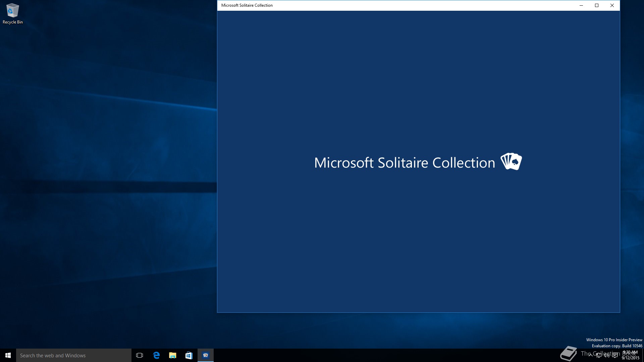Open the Windows Store taskbar icon
644x362 pixels.
pyautogui.click(x=189, y=355)
